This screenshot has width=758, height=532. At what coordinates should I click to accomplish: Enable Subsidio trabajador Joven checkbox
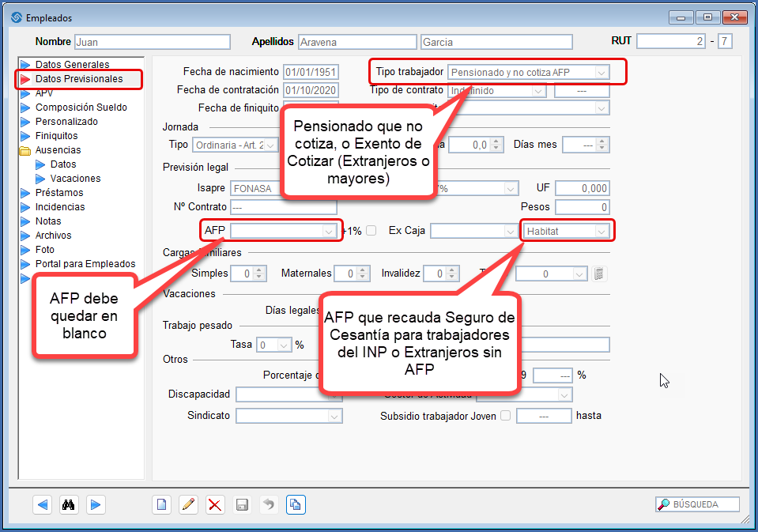click(x=506, y=416)
